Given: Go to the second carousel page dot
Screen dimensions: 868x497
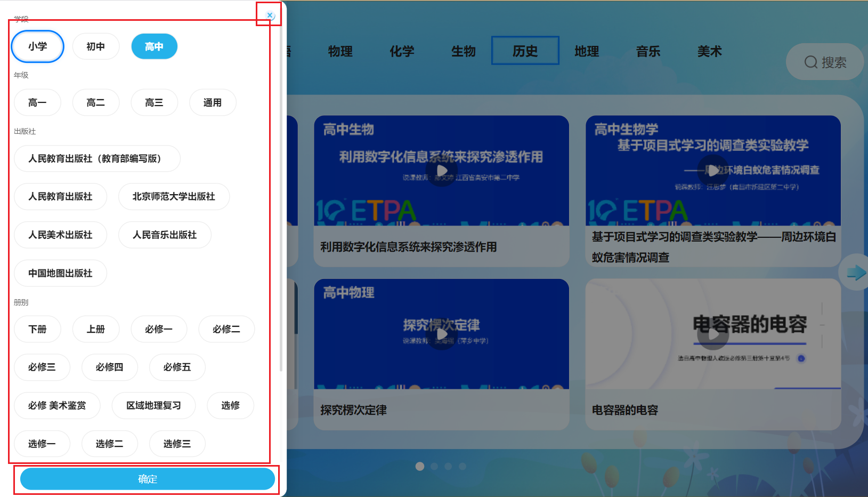Looking at the screenshot, I should coord(434,466).
